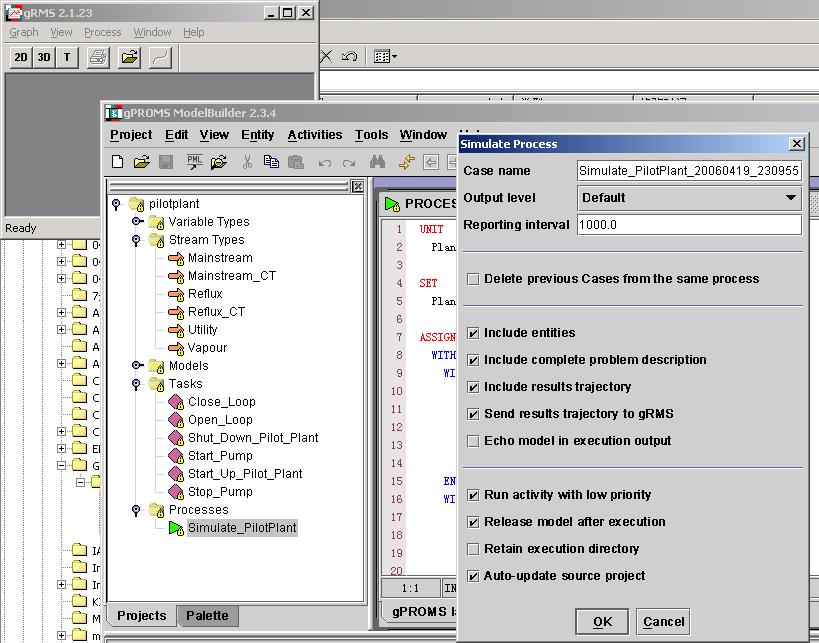
Task: Open the Activities menu in ModelBuilder
Action: (x=314, y=135)
